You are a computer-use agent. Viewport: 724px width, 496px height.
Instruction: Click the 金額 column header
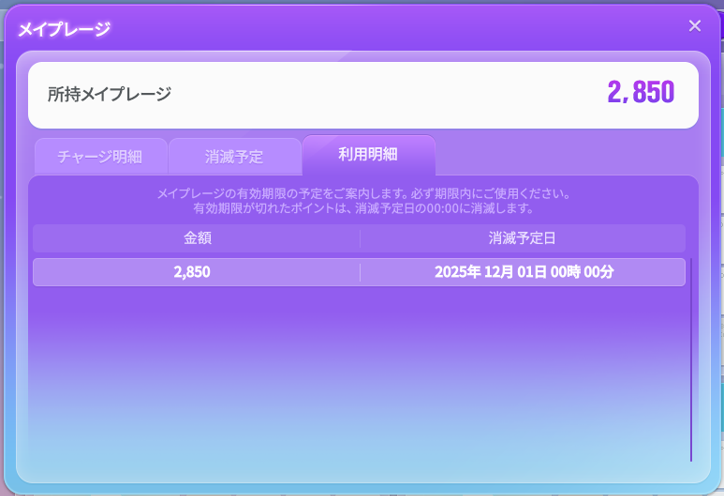coord(197,238)
